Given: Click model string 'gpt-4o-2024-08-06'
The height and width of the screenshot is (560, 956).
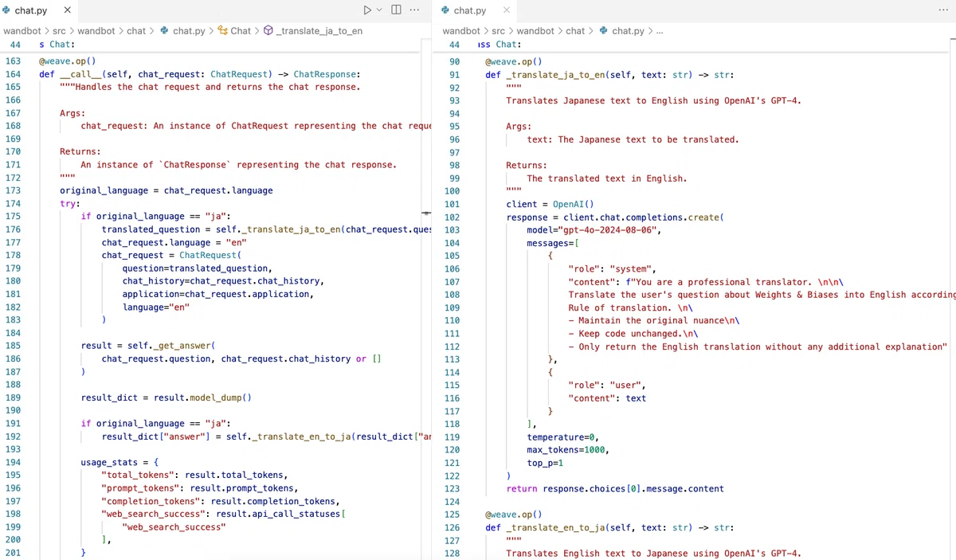Looking at the screenshot, I should [x=607, y=230].
